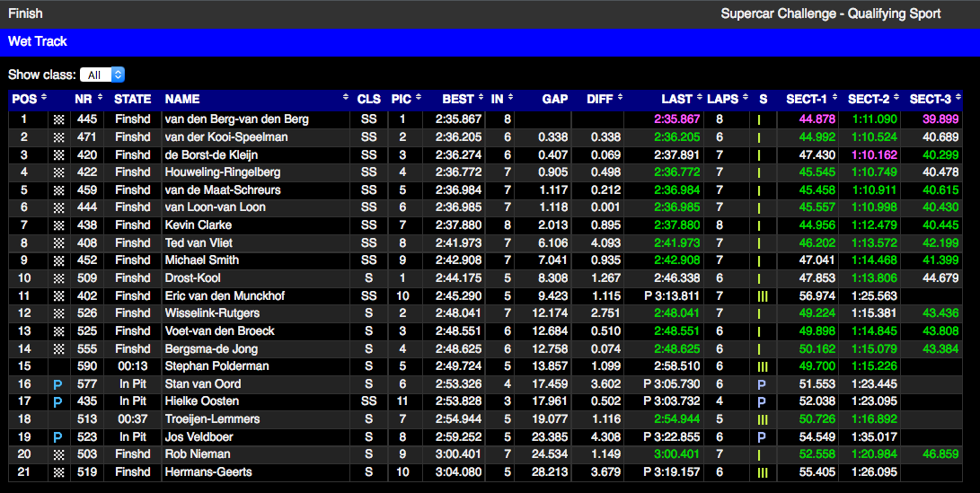Screen dimensions: 980x493
Task: Select the van der Kooi-Speelman name
Action: [x=226, y=137]
